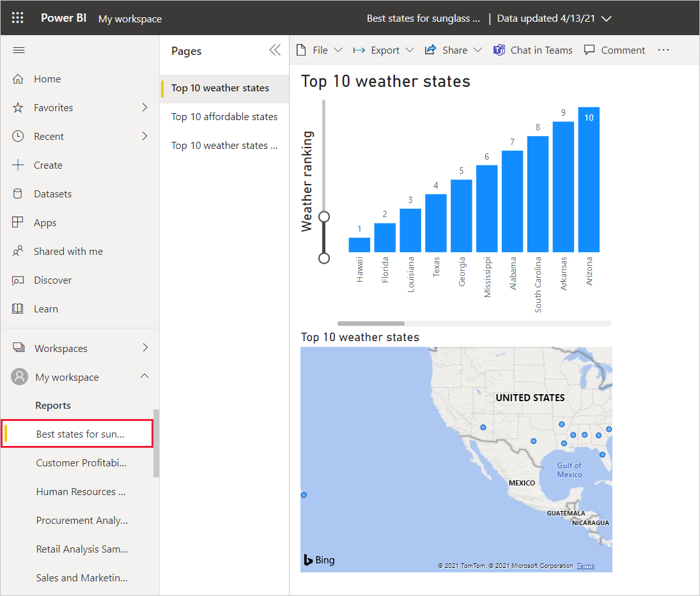Click the Bing logo on the map
Viewport: 700px width, 596px height.
pyautogui.click(x=319, y=560)
